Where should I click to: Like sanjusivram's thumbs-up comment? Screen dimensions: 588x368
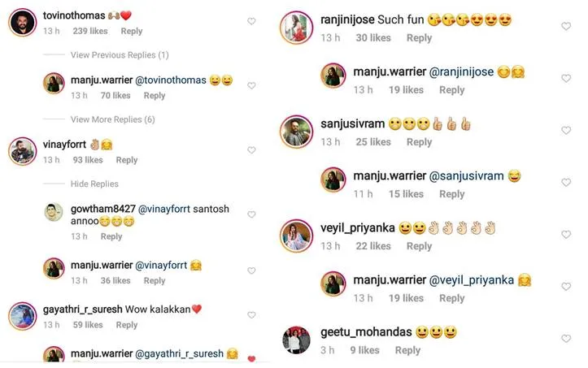[566, 131]
